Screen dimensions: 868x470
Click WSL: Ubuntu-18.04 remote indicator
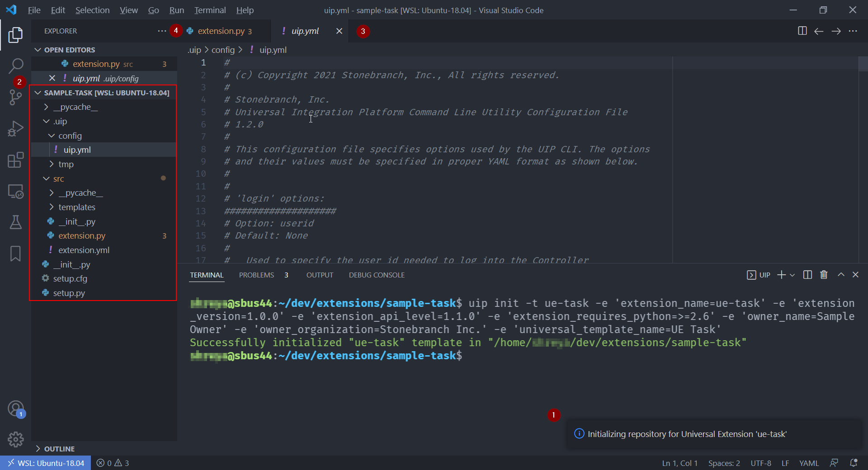pyautogui.click(x=46, y=463)
